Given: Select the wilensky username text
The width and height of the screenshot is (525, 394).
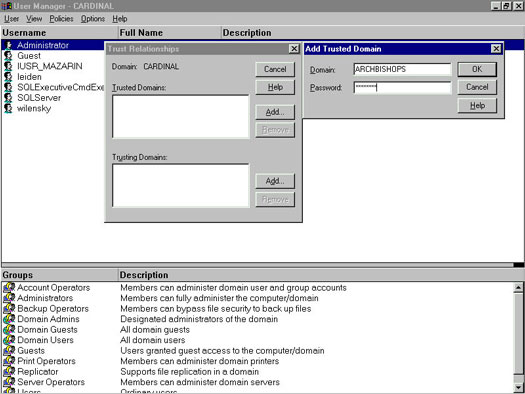Looking at the screenshot, I should click(x=34, y=108).
